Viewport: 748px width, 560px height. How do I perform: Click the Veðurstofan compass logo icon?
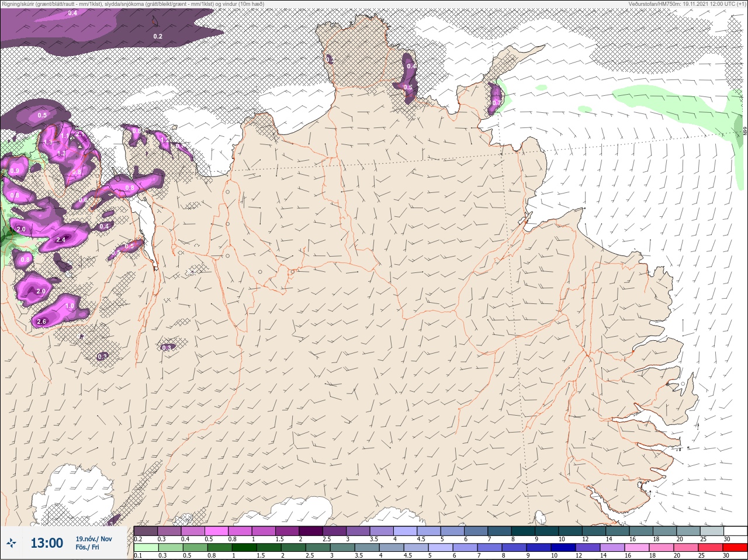[11, 543]
